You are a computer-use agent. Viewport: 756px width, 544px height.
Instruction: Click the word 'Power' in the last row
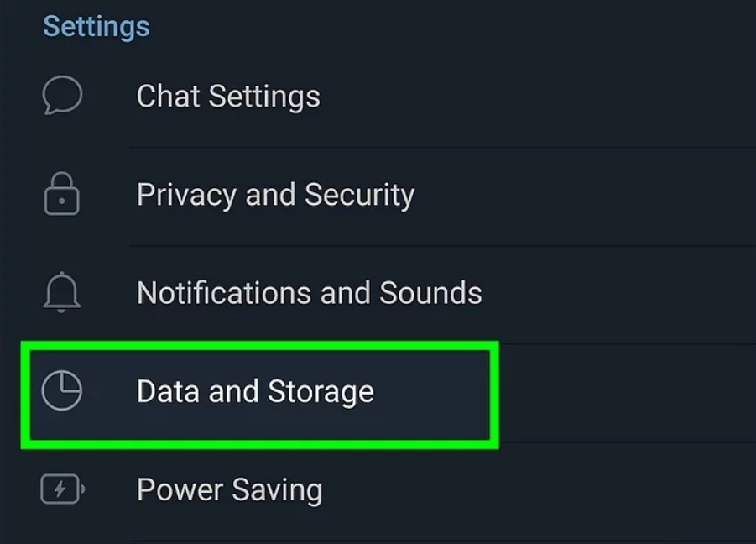[175, 490]
